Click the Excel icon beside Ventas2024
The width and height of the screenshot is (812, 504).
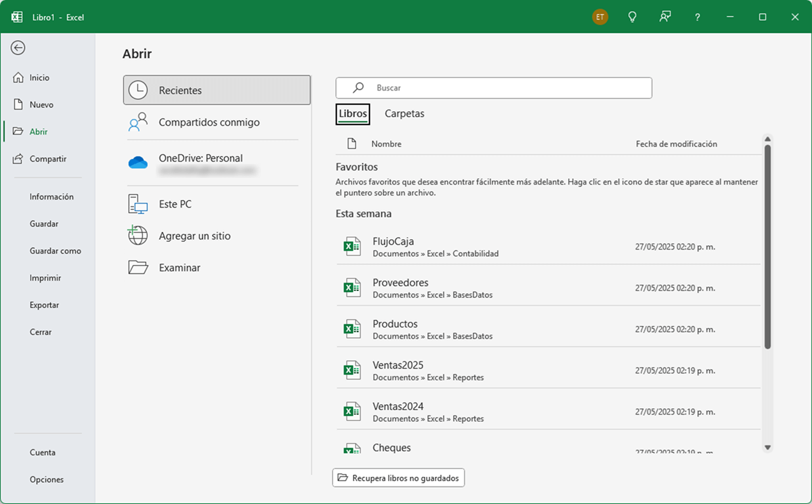coord(351,412)
